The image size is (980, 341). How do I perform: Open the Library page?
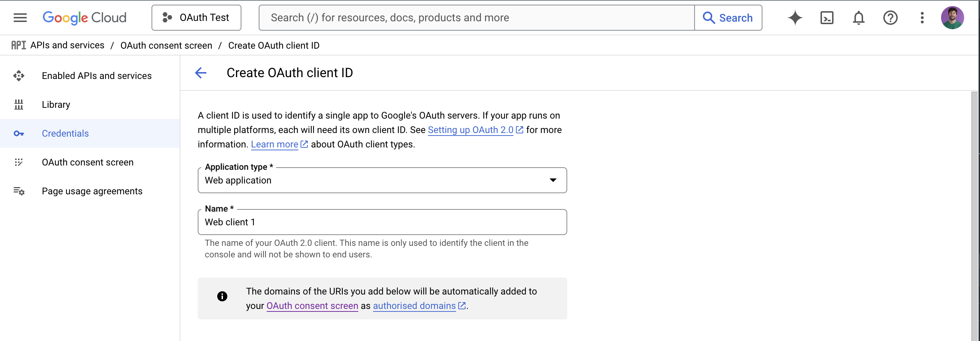90,105
